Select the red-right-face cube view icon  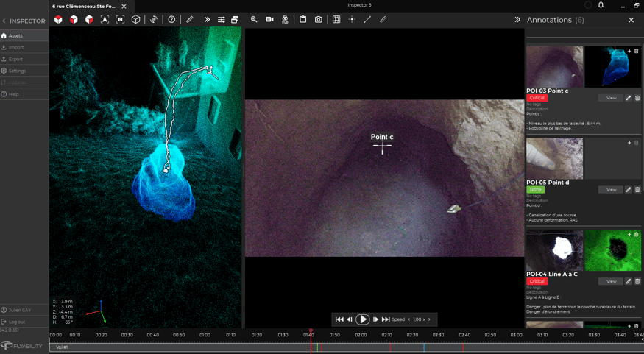pos(89,19)
